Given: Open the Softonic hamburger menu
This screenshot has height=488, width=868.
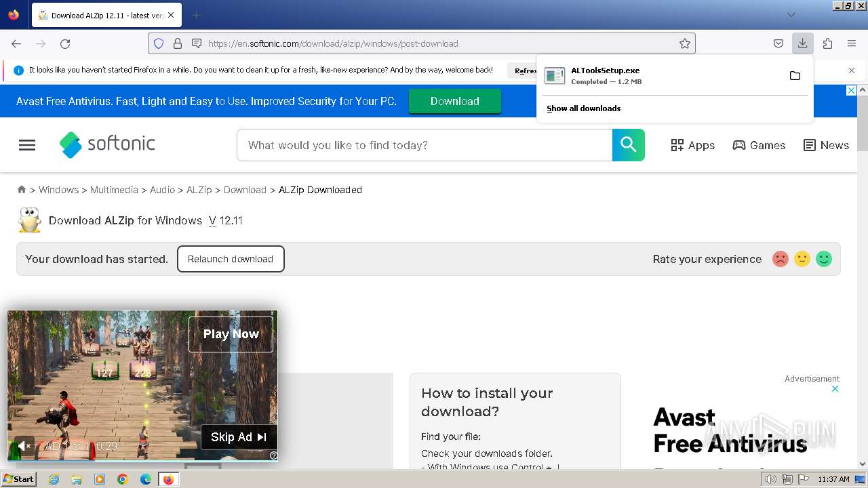Looking at the screenshot, I should (x=27, y=145).
